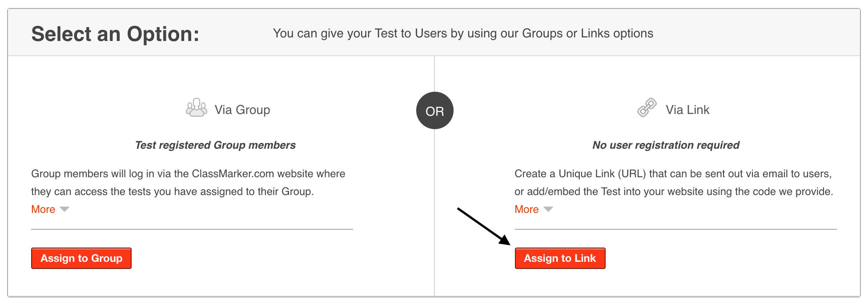This screenshot has height=301, width=868.
Task: Click the "or add/embed the Test" line
Action: (673, 191)
